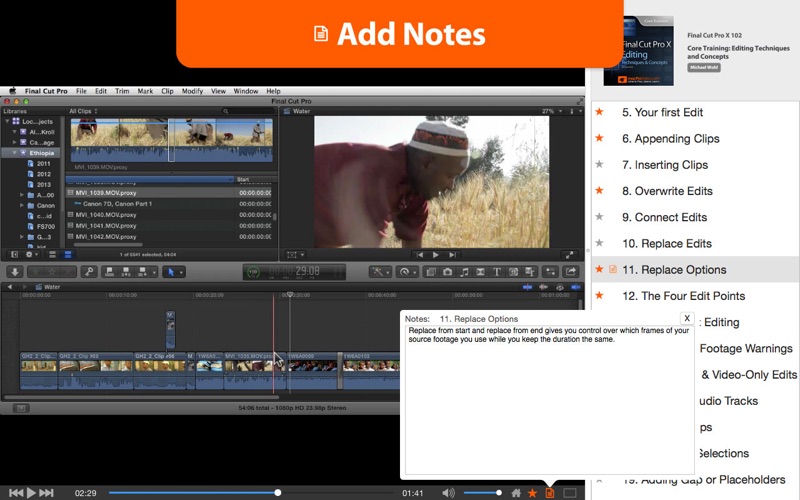Screen dimensions: 800x500
Task: Switch browser to list view
Action: (x=67, y=254)
